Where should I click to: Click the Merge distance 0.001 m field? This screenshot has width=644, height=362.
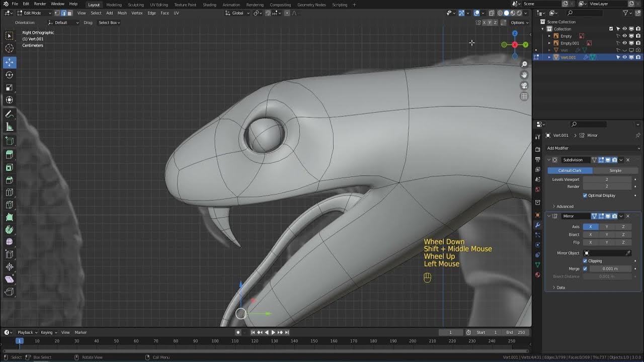click(x=610, y=268)
